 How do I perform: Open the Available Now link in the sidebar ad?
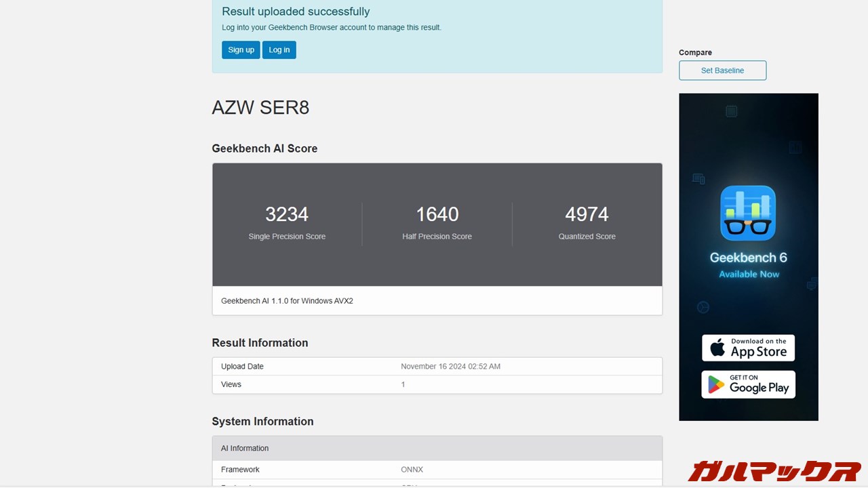pyautogui.click(x=748, y=274)
